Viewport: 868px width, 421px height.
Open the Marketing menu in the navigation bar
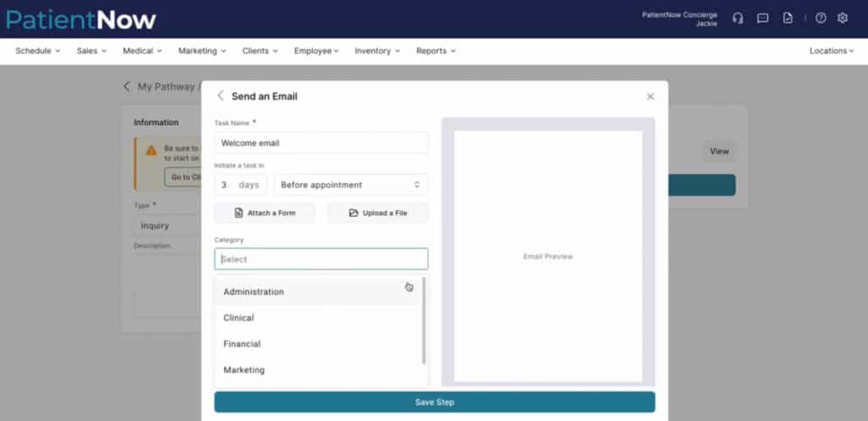[x=202, y=51]
